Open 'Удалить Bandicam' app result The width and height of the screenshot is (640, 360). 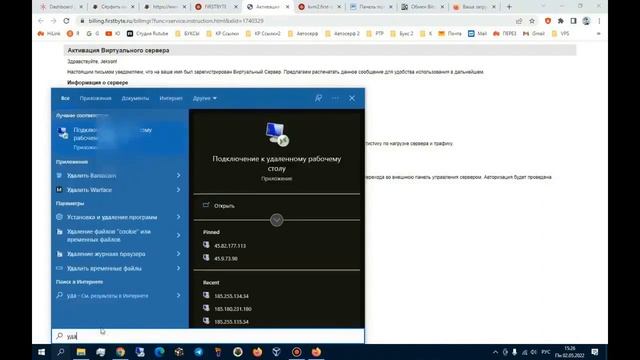91,176
